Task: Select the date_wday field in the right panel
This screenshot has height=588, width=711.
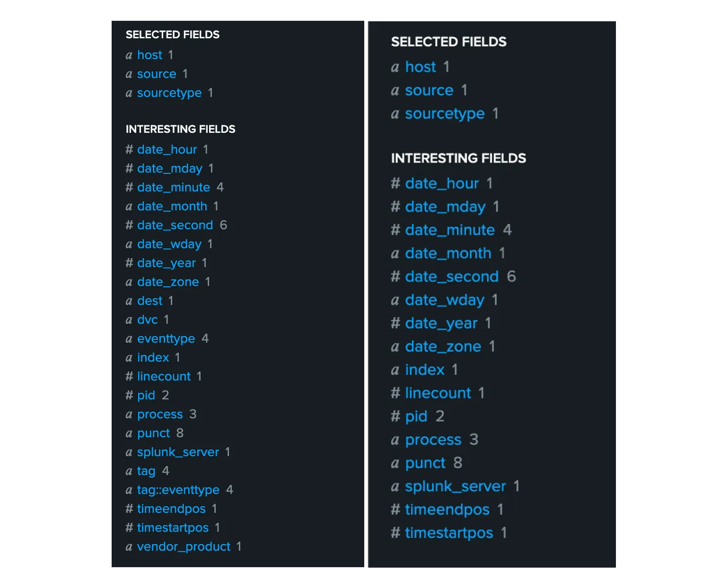Action: 445,300
